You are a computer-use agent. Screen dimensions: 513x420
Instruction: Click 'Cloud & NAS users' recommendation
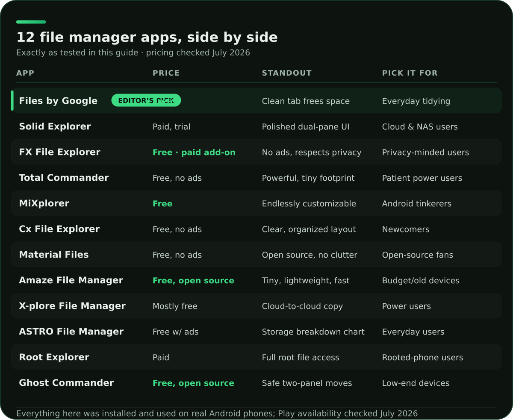coord(420,127)
